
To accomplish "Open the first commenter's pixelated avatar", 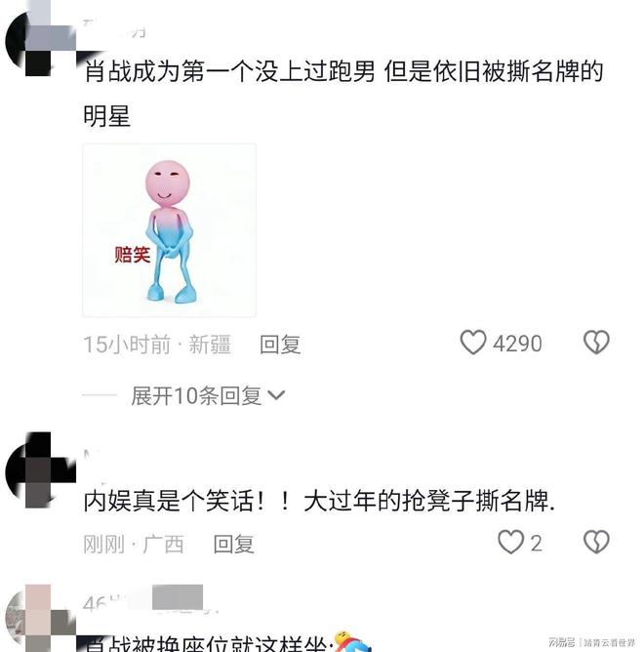I will (x=41, y=39).
